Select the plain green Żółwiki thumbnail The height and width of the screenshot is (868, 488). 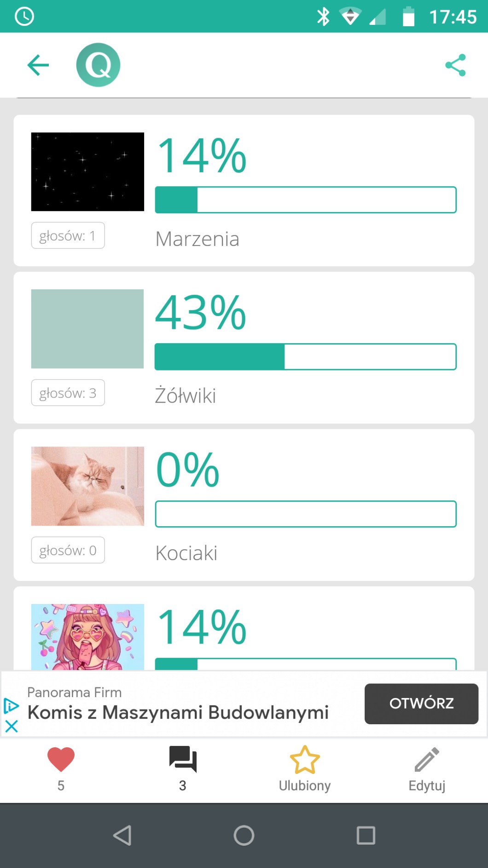point(87,329)
